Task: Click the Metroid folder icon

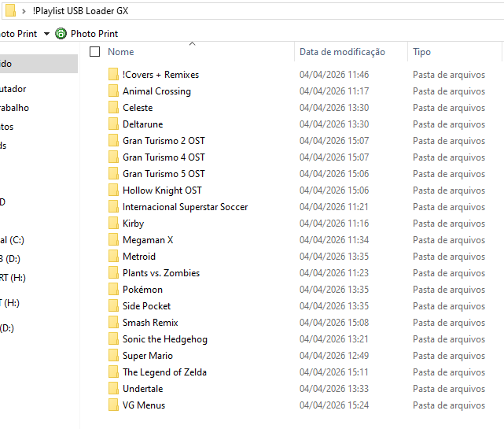Action: tap(113, 256)
